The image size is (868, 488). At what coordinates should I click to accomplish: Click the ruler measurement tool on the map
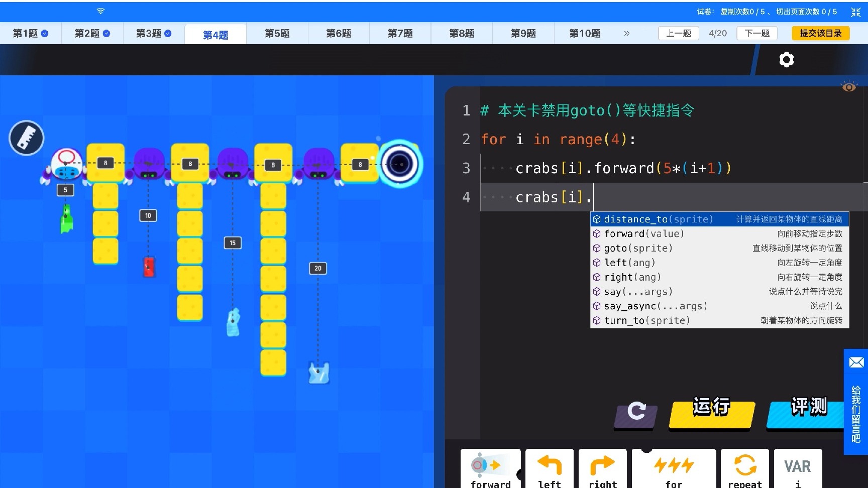26,138
